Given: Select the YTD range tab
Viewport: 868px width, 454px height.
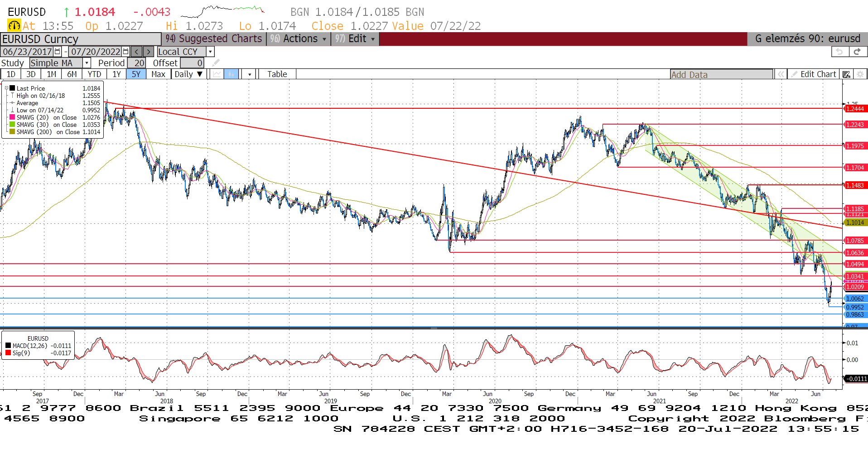Looking at the screenshot, I should coord(94,74).
